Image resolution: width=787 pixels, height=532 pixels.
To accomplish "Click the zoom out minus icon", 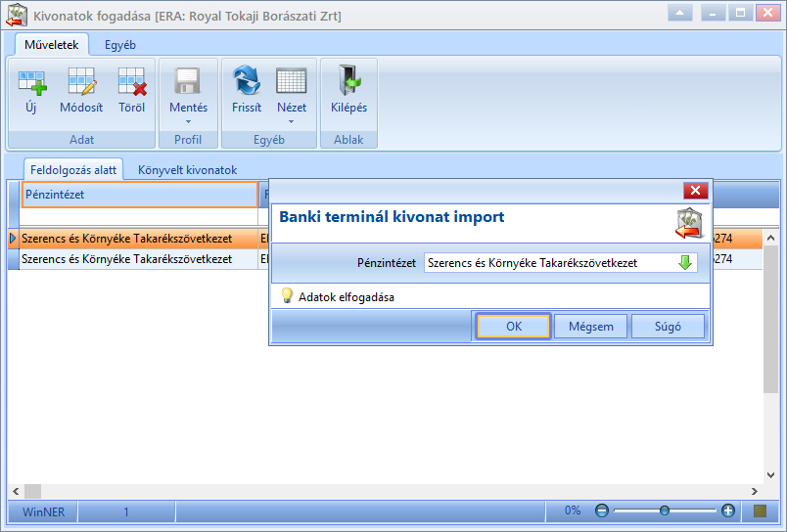I will tap(602, 510).
